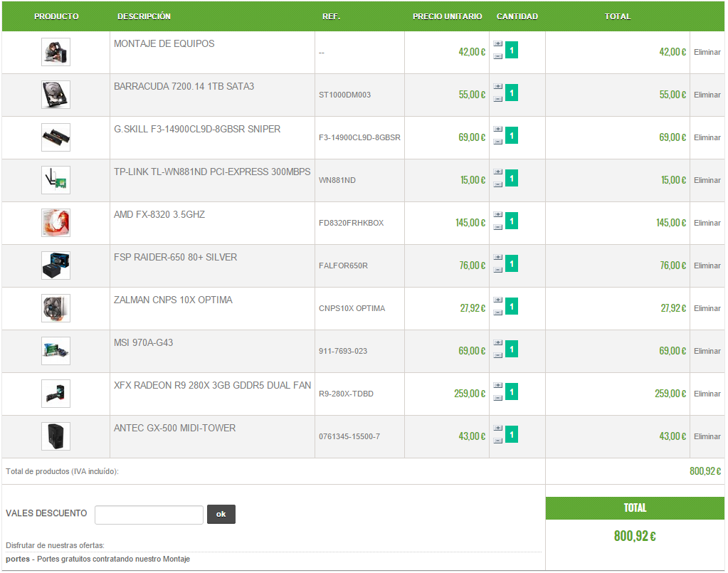Open the XFX RADEON R9 280X description
The height and width of the screenshot is (573, 728).
coord(212,385)
